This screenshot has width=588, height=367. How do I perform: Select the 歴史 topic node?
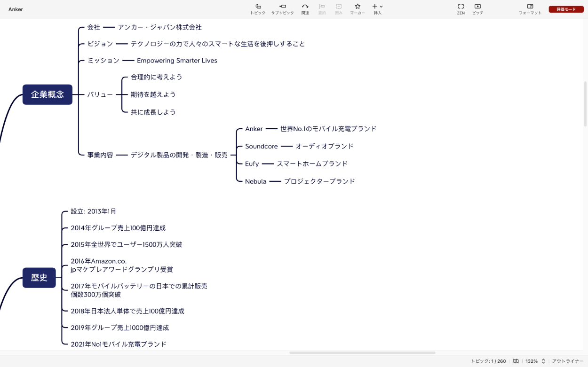tap(39, 278)
